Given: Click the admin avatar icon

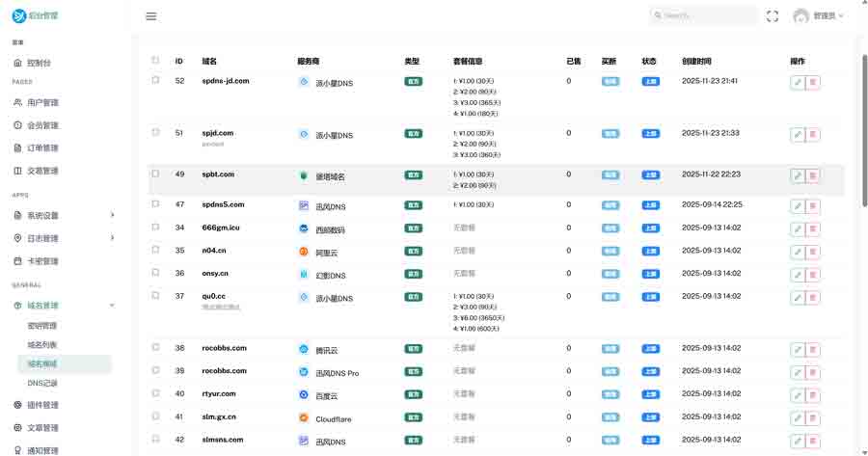Looking at the screenshot, I should [x=800, y=16].
